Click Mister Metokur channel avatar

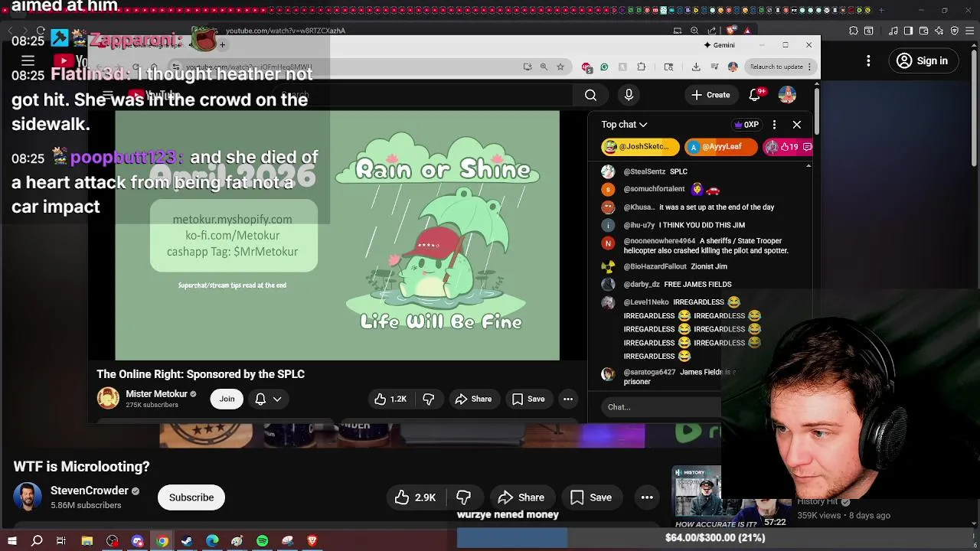(x=108, y=399)
